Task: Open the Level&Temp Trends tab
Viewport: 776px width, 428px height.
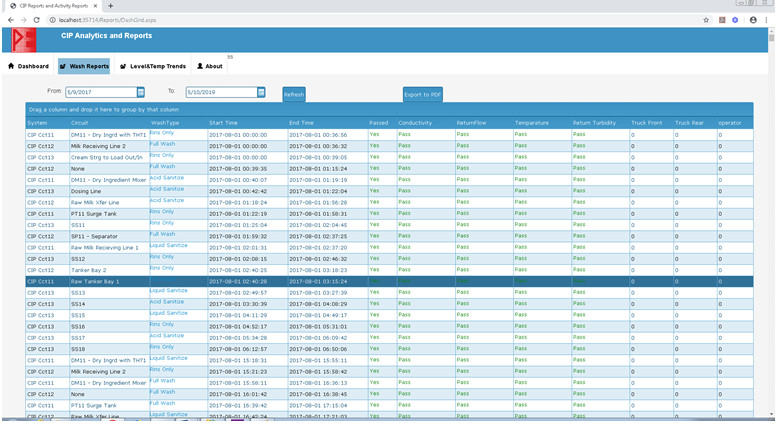Action: coord(152,66)
